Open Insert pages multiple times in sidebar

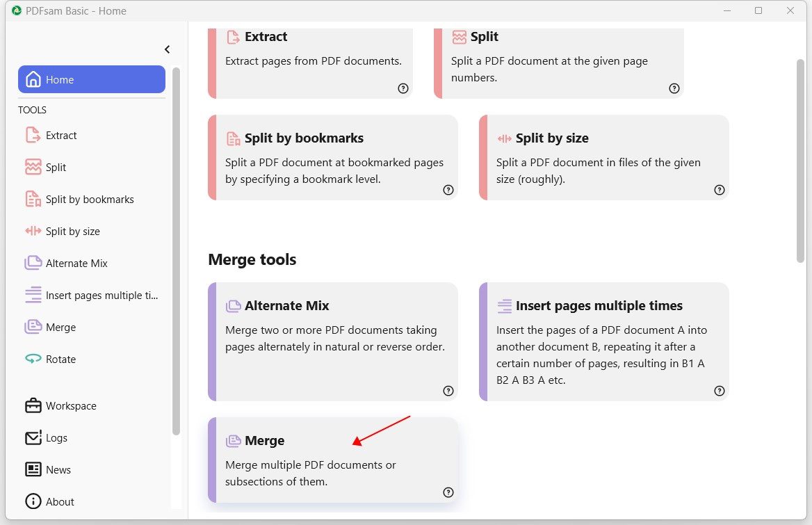[101, 296]
